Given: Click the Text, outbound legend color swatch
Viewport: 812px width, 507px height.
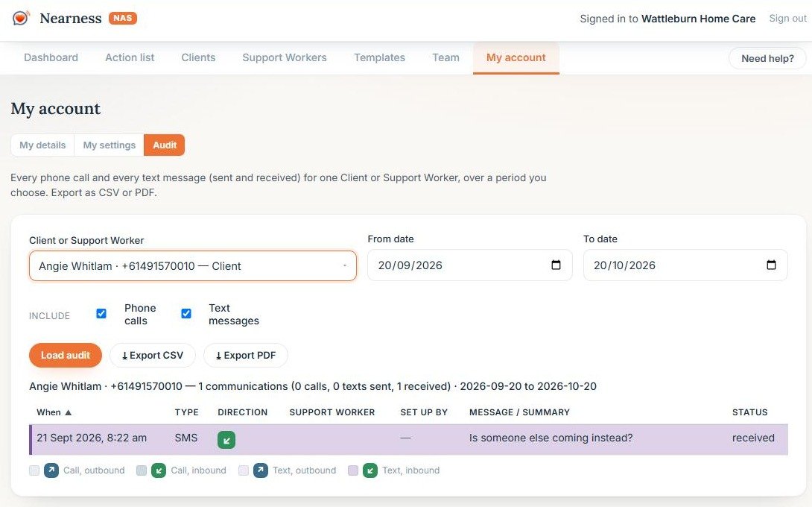Looking at the screenshot, I should [244, 470].
